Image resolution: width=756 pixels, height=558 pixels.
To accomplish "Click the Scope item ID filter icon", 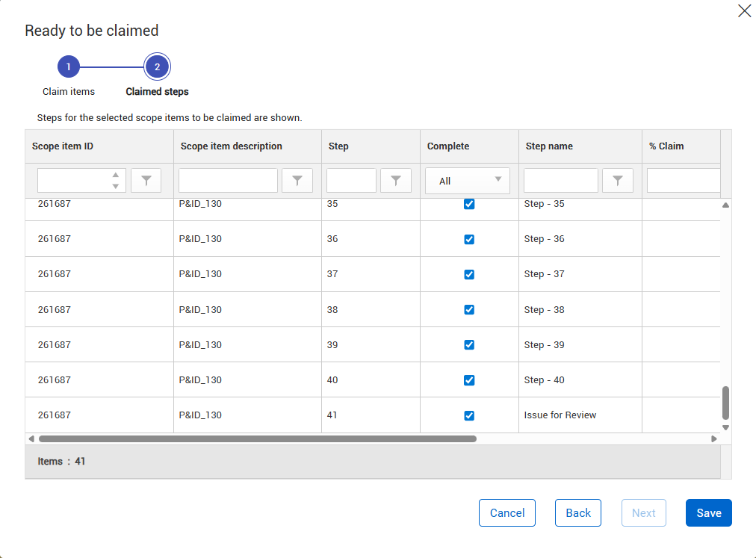I will pyautogui.click(x=146, y=181).
